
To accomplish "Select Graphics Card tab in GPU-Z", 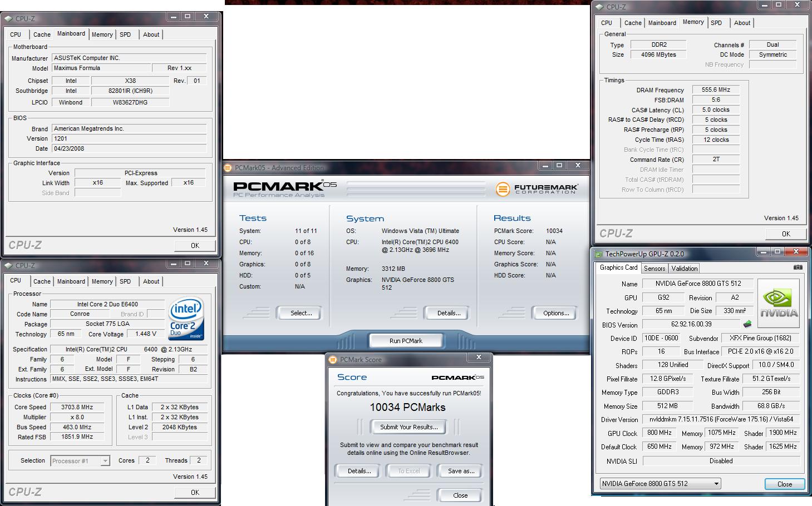I will (x=618, y=267).
